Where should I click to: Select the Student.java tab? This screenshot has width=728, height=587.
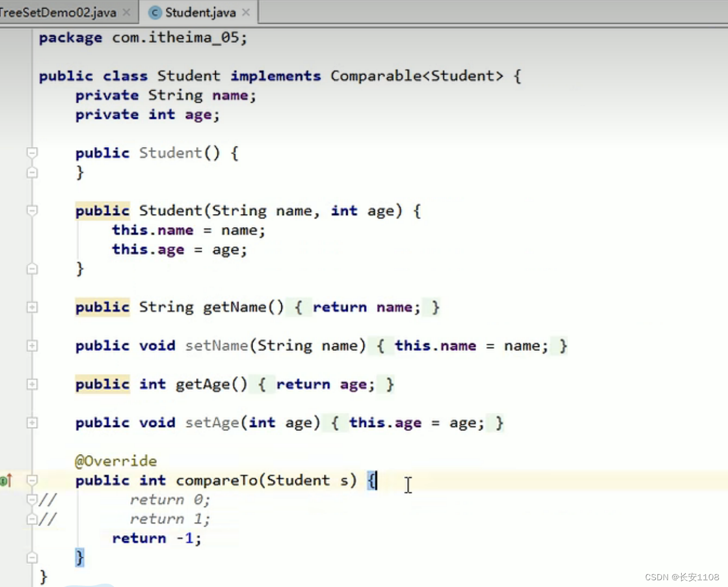200,12
